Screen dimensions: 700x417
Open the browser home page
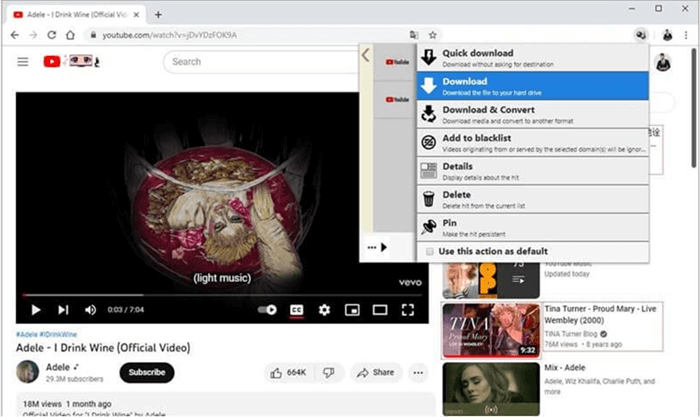pos(70,35)
